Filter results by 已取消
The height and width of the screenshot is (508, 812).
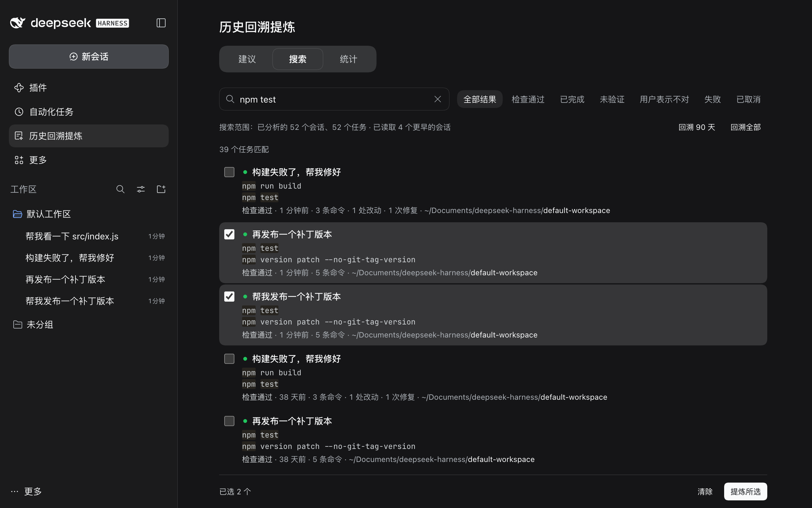click(x=748, y=99)
